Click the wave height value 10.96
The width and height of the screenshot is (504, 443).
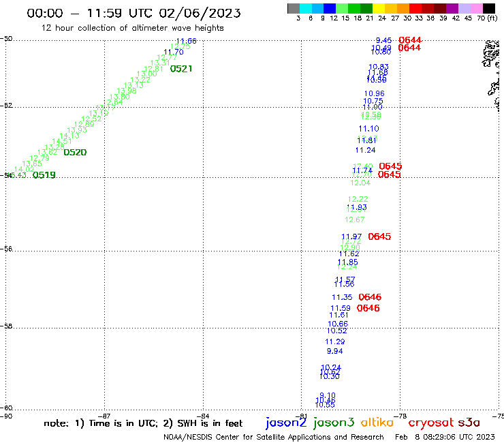click(x=375, y=93)
